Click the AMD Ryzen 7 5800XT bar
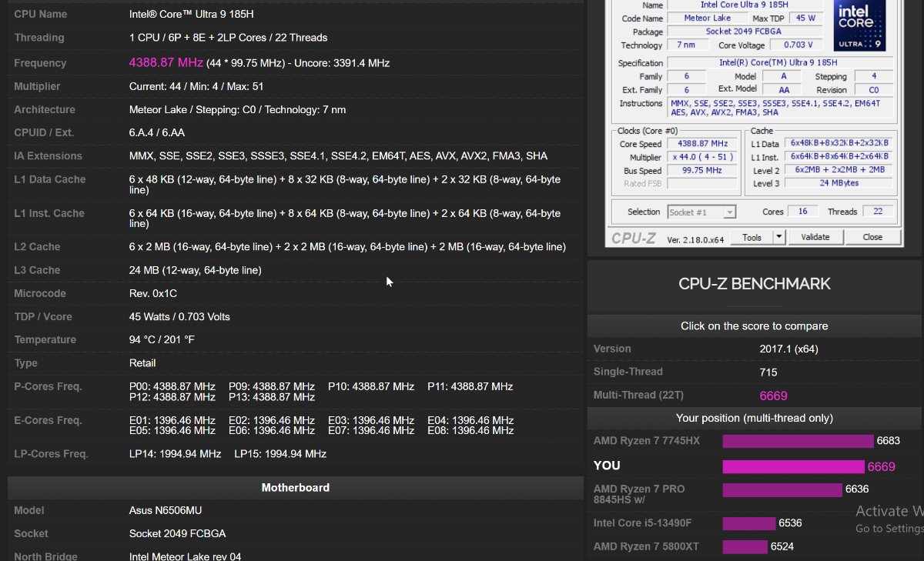924x561 pixels. (745, 546)
